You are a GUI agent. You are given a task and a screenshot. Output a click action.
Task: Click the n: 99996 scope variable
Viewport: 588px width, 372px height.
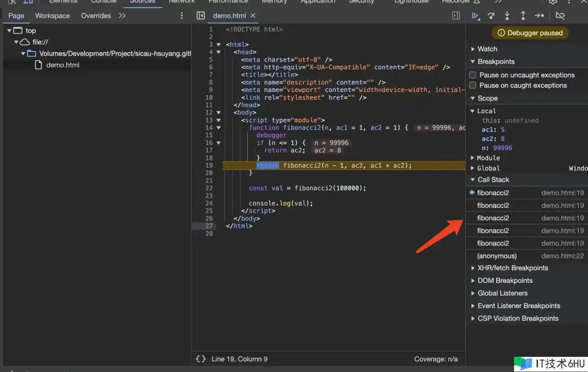497,148
